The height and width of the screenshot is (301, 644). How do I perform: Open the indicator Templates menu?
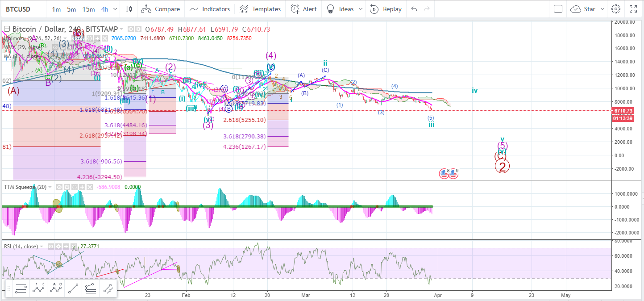click(260, 9)
